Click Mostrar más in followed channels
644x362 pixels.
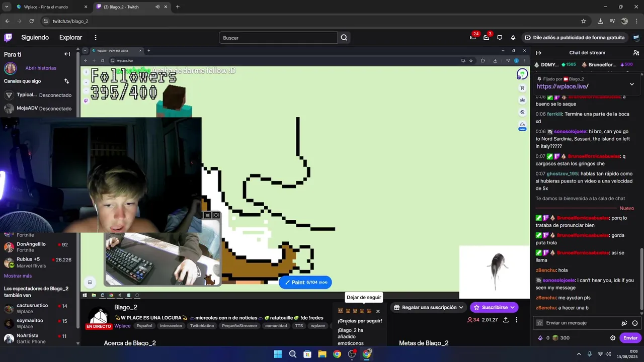pyautogui.click(x=18, y=276)
